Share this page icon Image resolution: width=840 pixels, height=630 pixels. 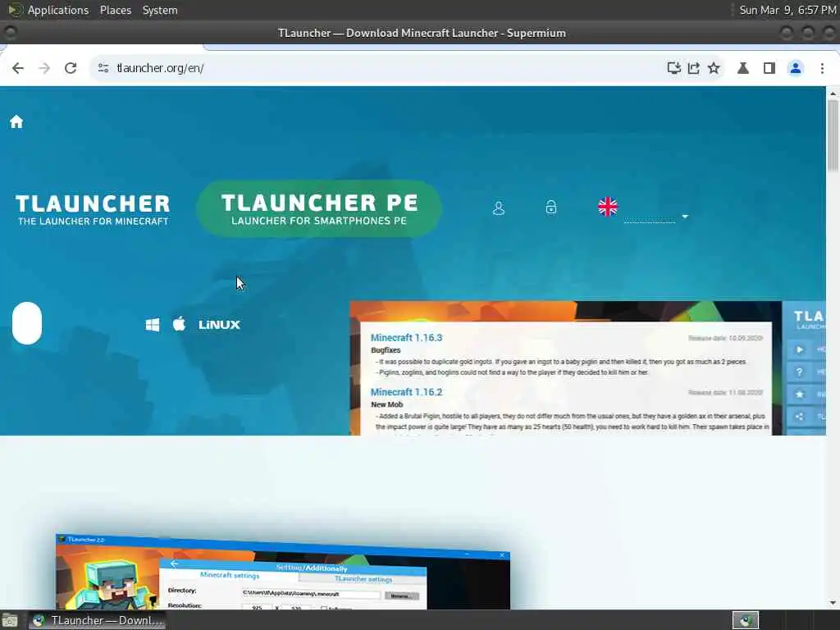tap(694, 68)
